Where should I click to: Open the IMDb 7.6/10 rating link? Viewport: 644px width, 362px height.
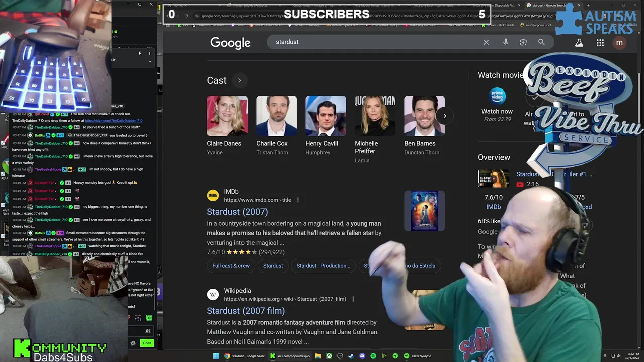[x=494, y=202]
